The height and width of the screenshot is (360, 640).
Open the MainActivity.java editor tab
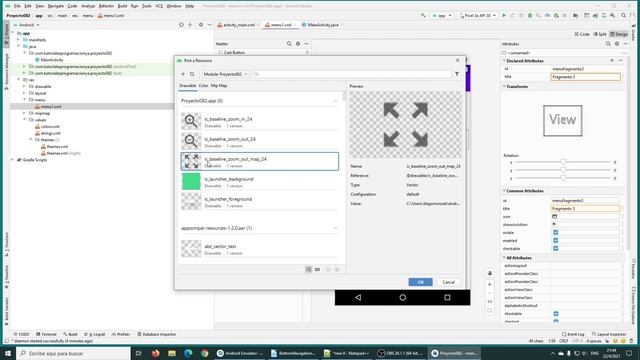coord(322,25)
